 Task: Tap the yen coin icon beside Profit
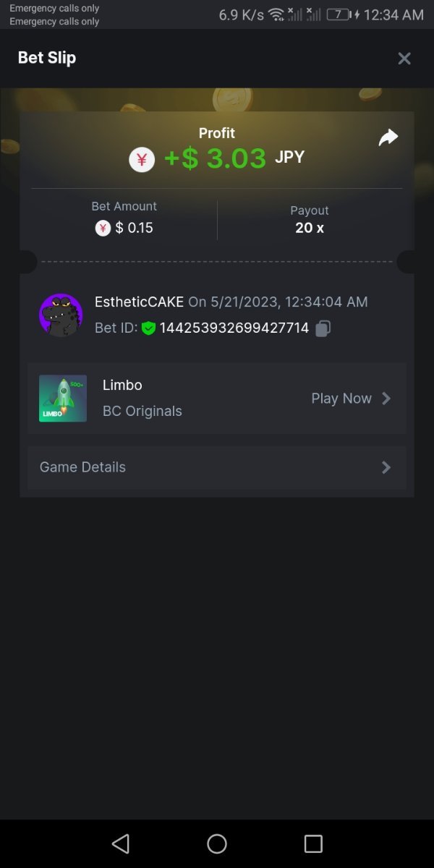point(142,159)
